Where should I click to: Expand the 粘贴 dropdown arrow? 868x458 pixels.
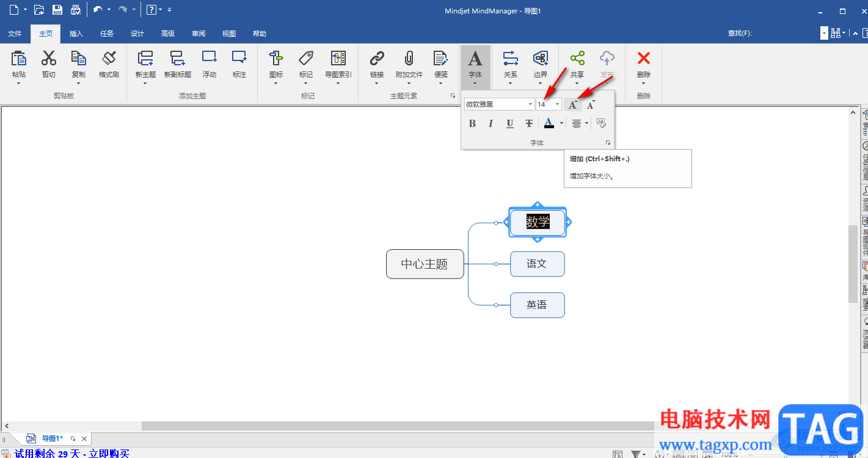click(19, 83)
